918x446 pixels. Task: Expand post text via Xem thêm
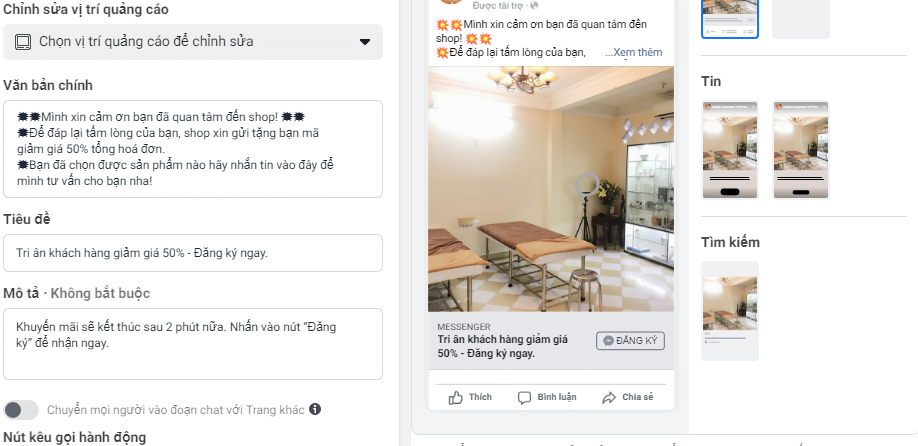634,52
